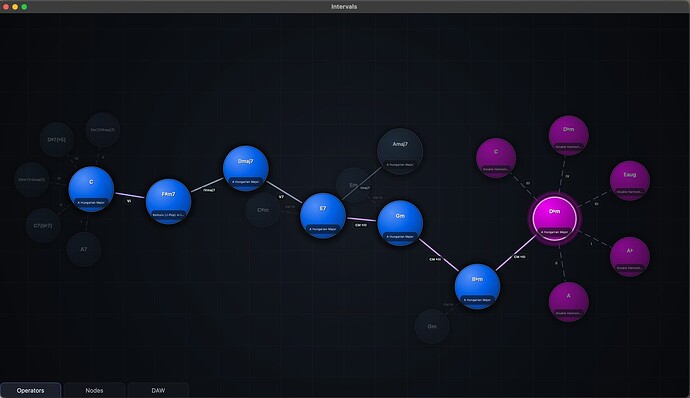
Task: Pick the purple Eaug suggestion node
Action: tap(630, 181)
